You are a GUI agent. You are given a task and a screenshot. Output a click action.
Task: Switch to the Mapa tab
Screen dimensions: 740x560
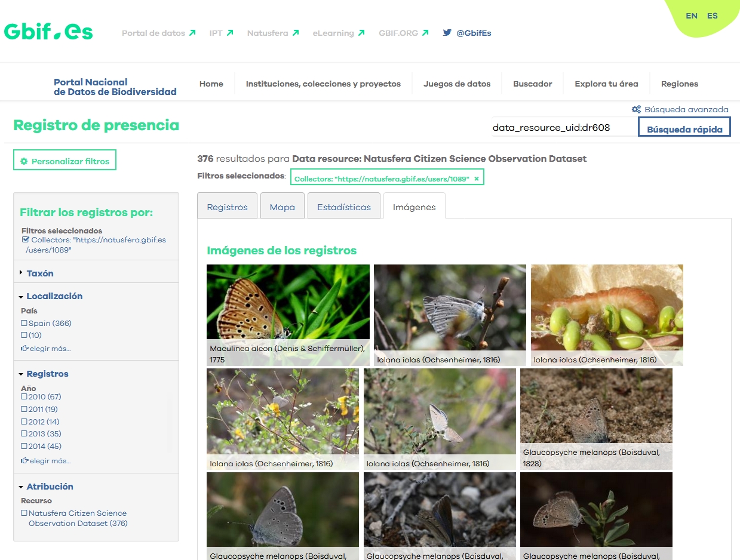click(283, 207)
